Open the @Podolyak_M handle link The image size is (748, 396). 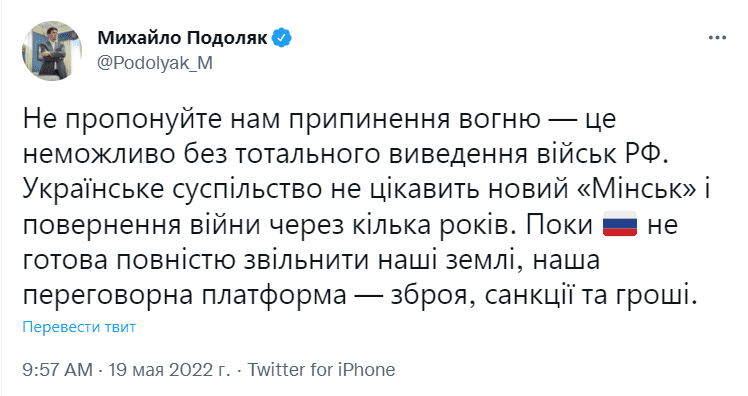point(155,63)
